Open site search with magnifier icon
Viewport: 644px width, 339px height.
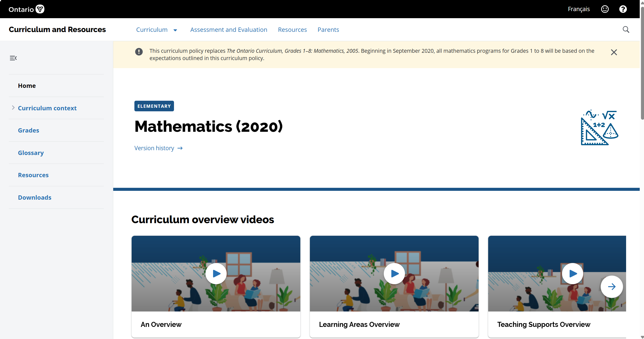626,30
